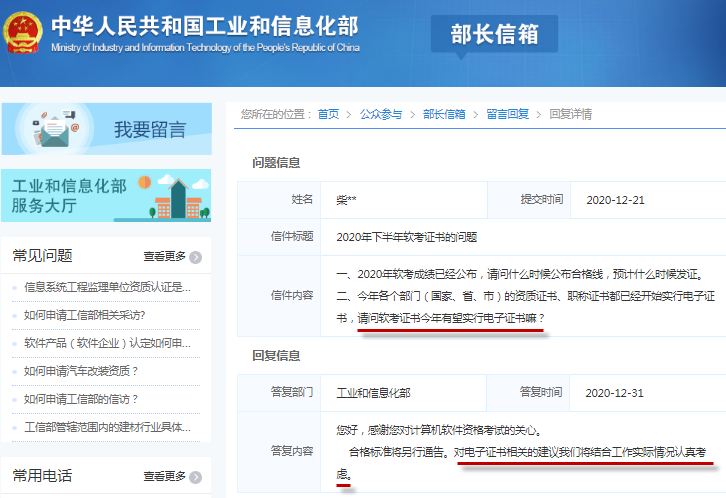Click the submitter name 柴**
The width and height of the screenshot is (726, 498).
[346, 200]
